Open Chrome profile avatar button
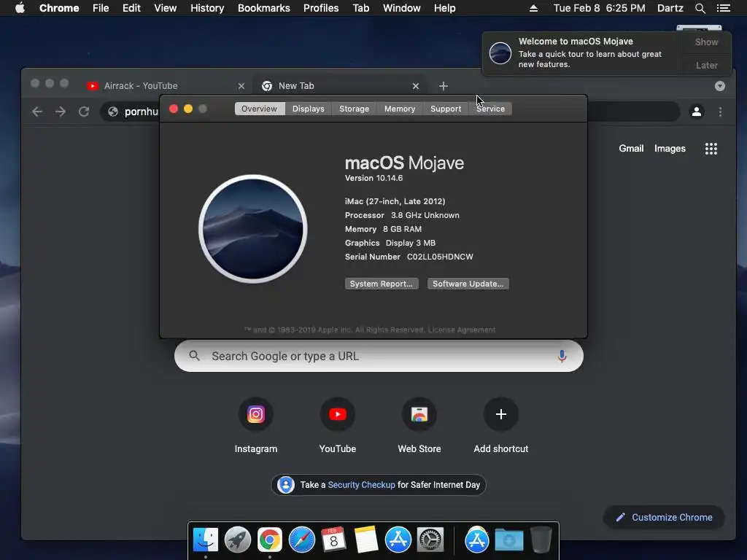Viewport: 747px width, 560px height. [697, 112]
